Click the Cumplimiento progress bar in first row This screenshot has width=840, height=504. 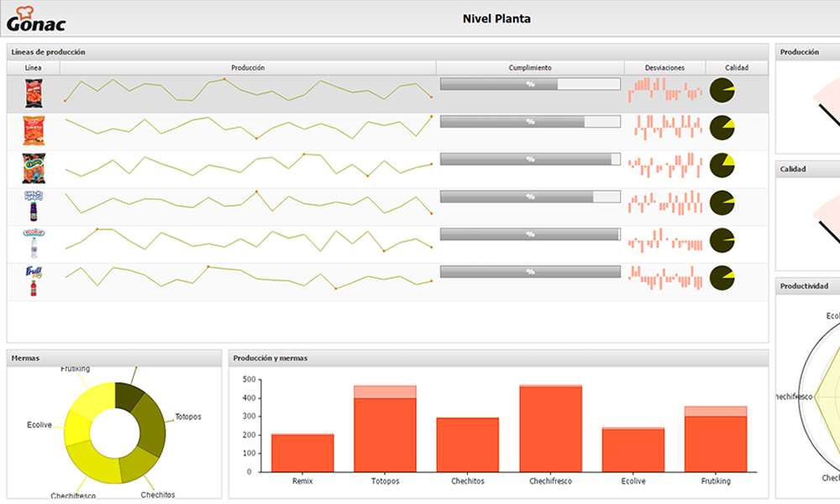[x=530, y=84]
